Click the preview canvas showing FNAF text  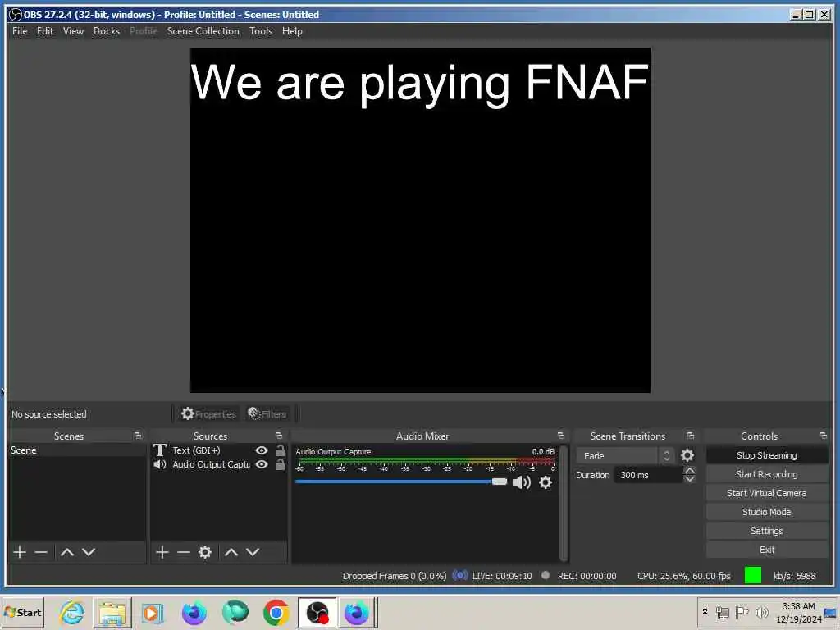tap(420, 220)
